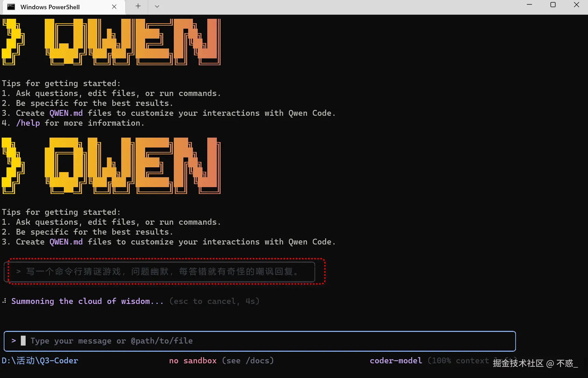Select the Windows PowerShell tab

tap(64, 7)
